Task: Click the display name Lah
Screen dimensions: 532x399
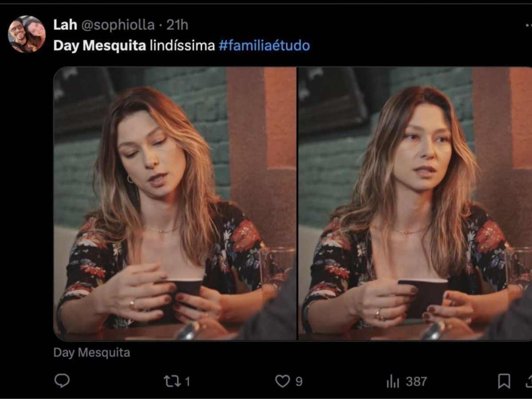Action: [x=65, y=25]
